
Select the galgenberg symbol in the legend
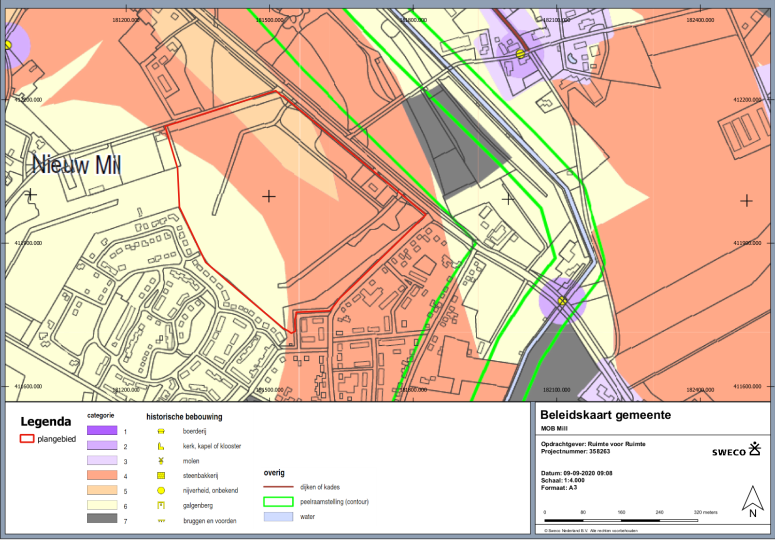pos(161,505)
